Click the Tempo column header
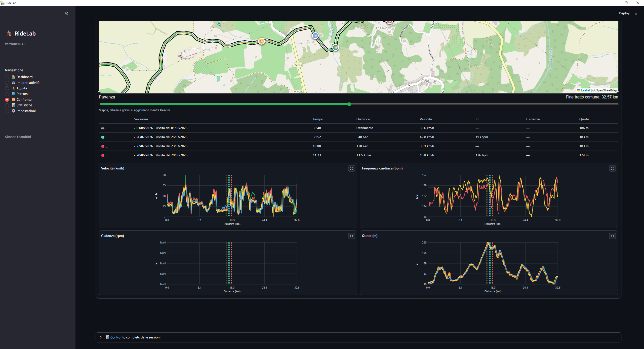644x349 pixels. tap(318, 119)
